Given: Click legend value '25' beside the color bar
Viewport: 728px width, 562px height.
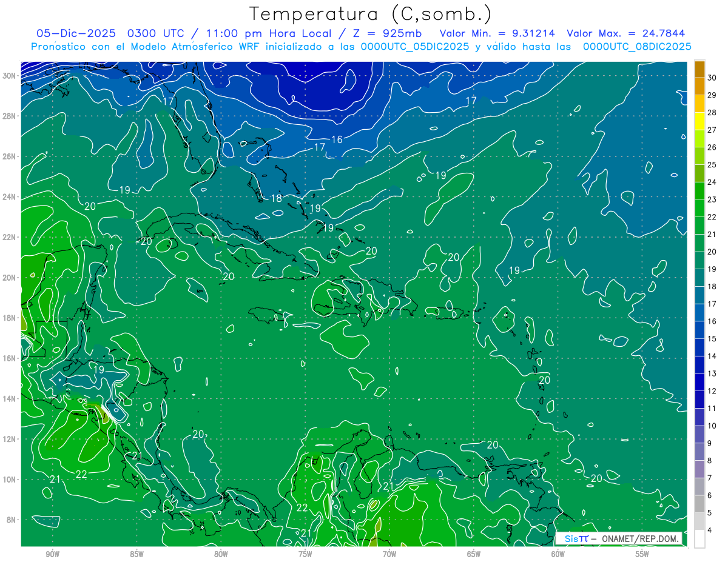Looking at the screenshot, I should [712, 164].
